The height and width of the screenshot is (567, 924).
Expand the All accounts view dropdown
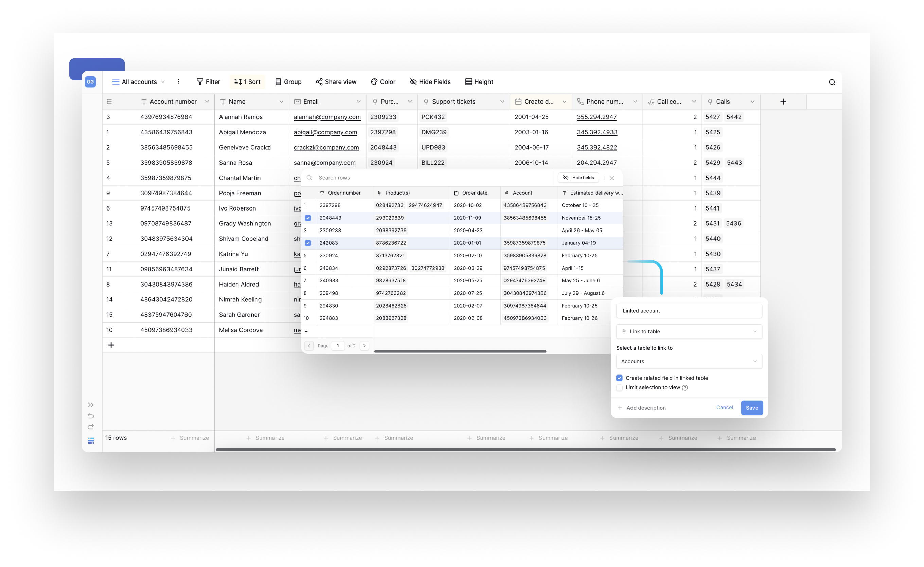(x=139, y=82)
